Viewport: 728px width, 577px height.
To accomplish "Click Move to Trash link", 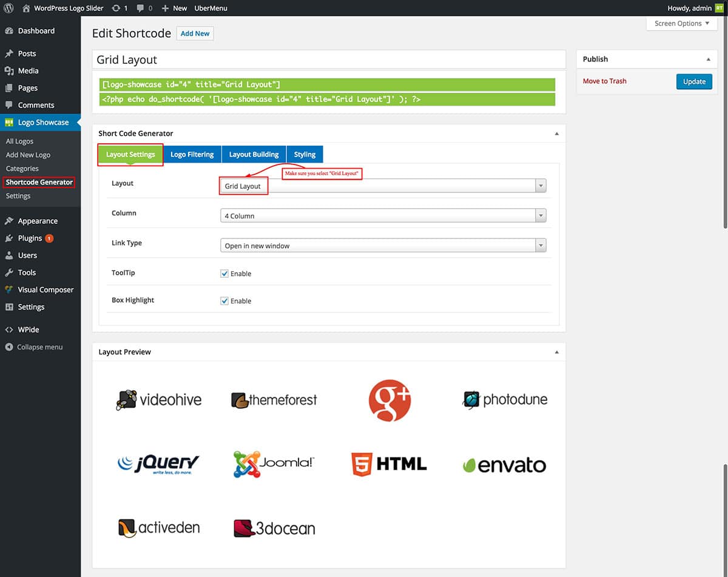I will (605, 81).
